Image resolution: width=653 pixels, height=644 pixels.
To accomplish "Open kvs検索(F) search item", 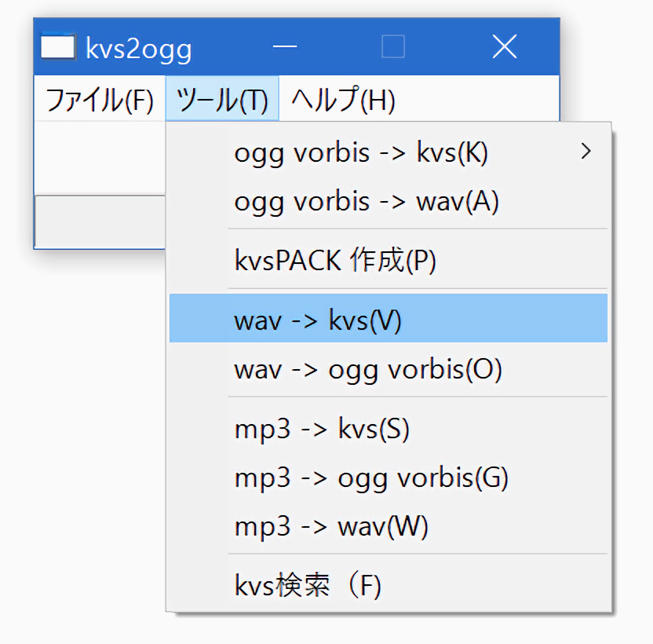I will pyautogui.click(x=308, y=586).
